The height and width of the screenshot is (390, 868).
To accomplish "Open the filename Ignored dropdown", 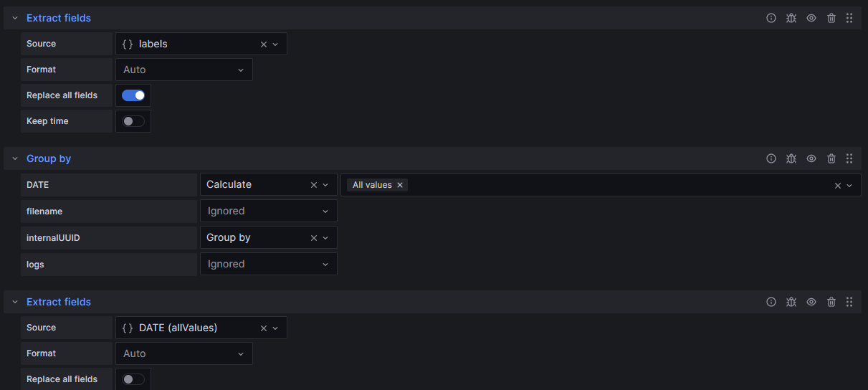I will (x=268, y=211).
